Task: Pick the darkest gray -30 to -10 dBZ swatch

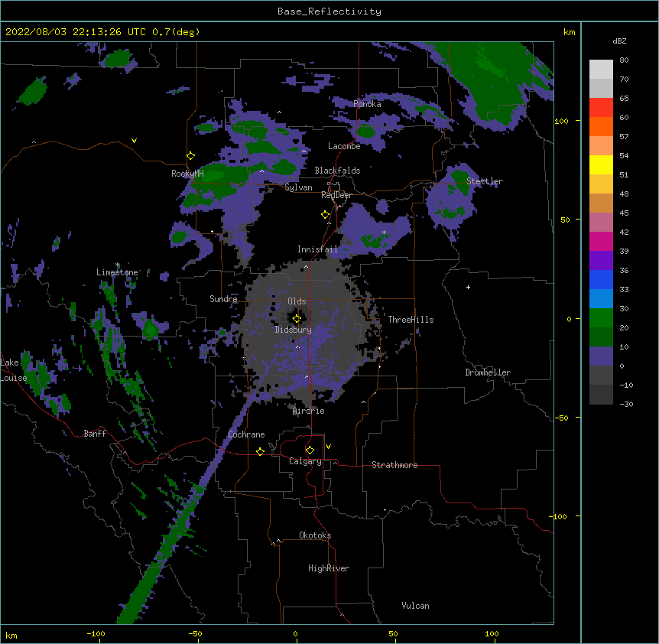Action: point(601,395)
